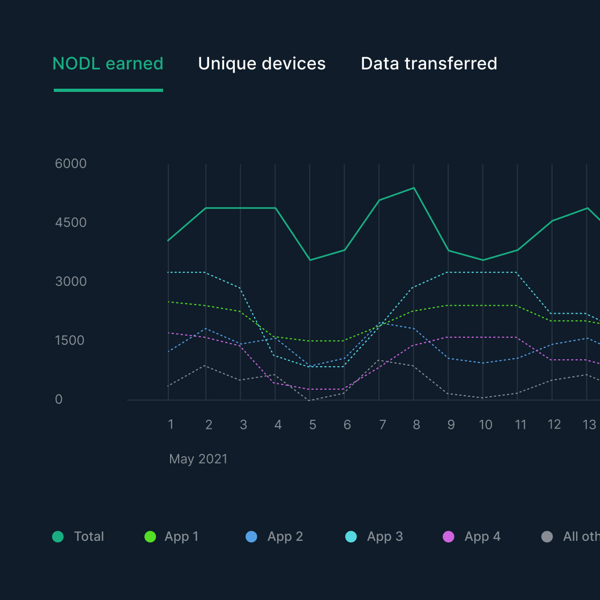Viewport: 600px width, 600px height.
Task: Click the 6000 y-axis label
Action: [x=71, y=164]
